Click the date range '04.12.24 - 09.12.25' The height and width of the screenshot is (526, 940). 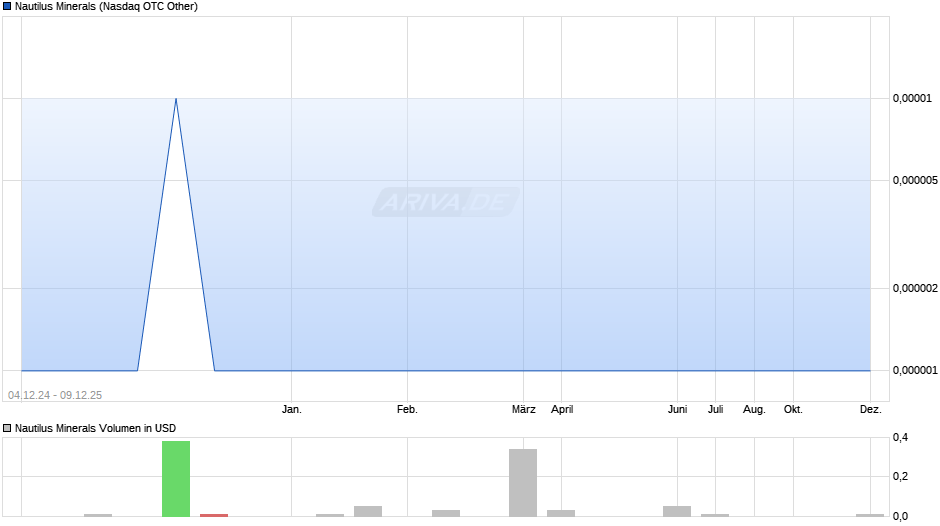tap(55, 395)
